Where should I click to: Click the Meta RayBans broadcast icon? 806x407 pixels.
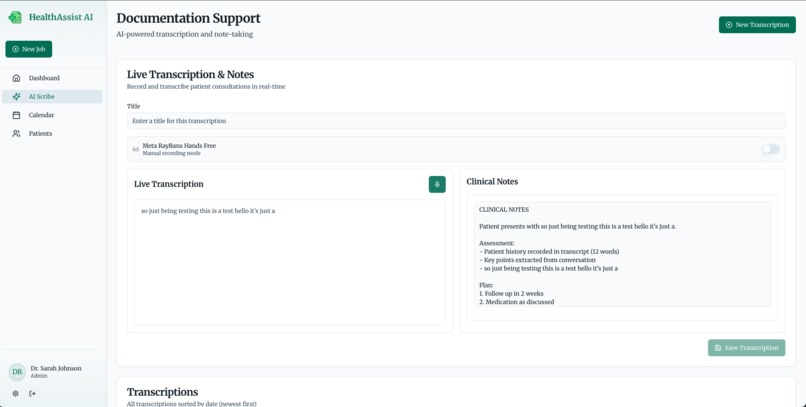click(x=136, y=149)
